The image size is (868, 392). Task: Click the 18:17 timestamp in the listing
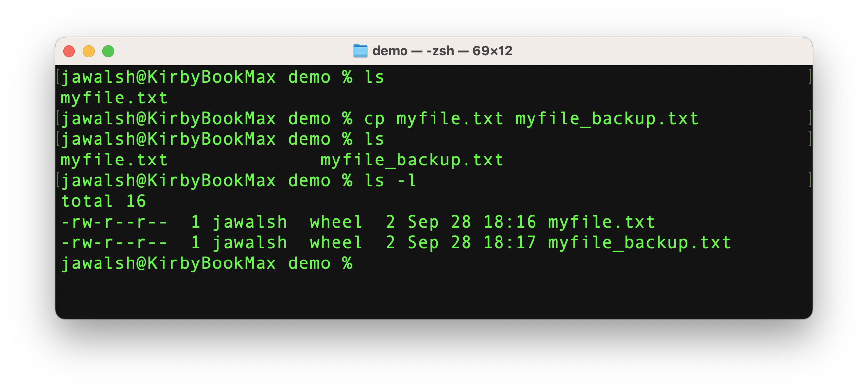[x=509, y=243]
